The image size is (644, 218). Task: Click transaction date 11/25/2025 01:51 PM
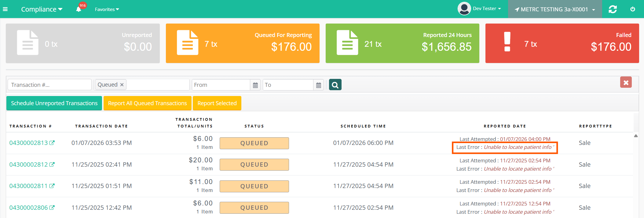[x=102, y=186]
